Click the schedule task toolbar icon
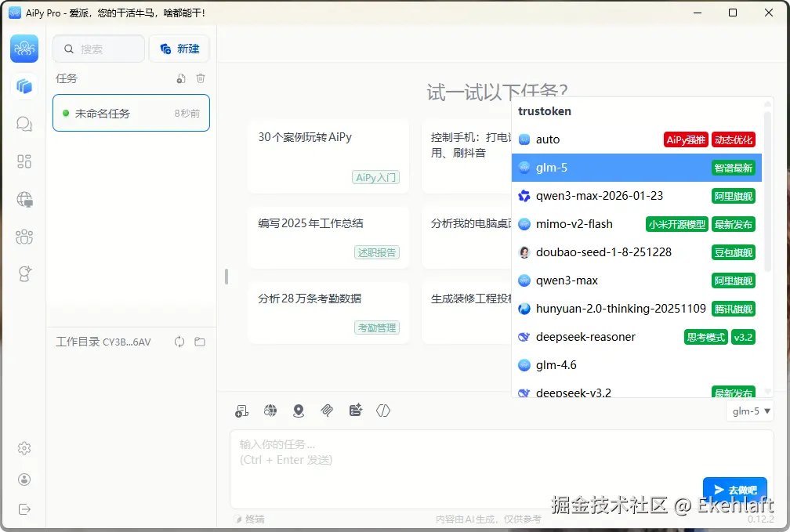 [356, 411]
